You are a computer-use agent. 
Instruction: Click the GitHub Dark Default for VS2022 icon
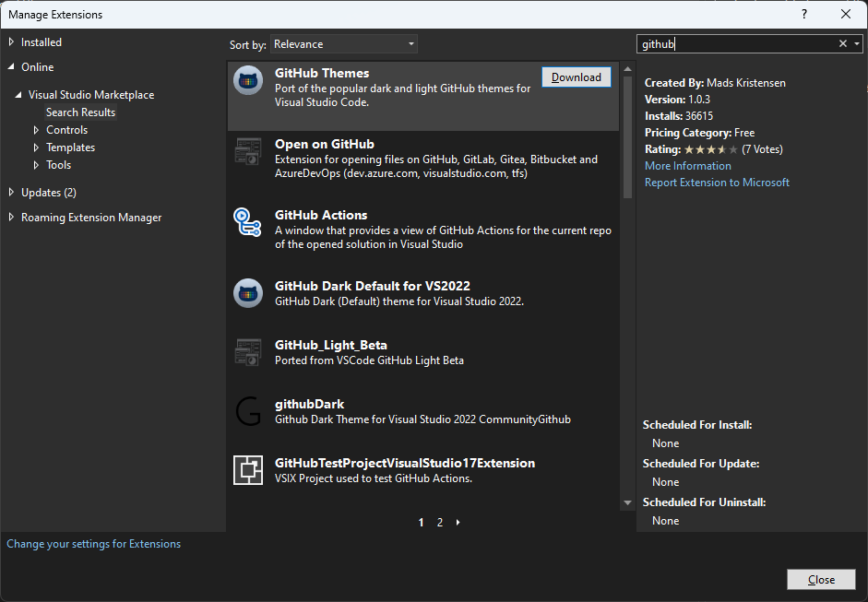tap(247, 292)
